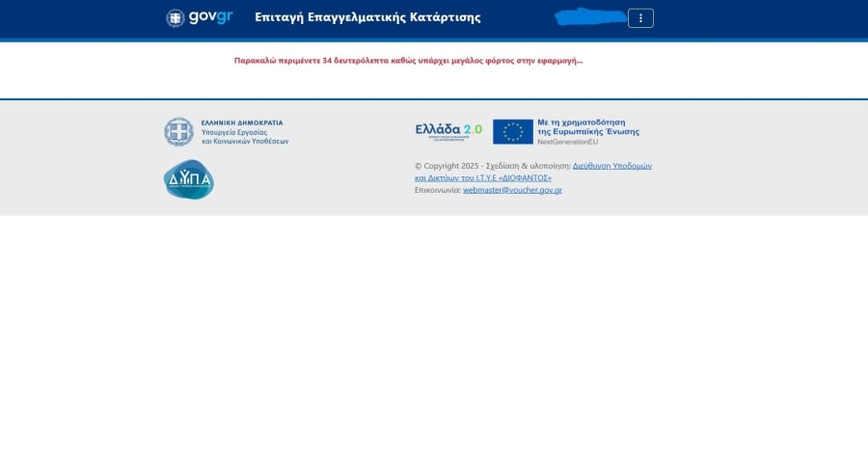
Task: Click the blurred username in header
Action: click(x=589, y=16)
